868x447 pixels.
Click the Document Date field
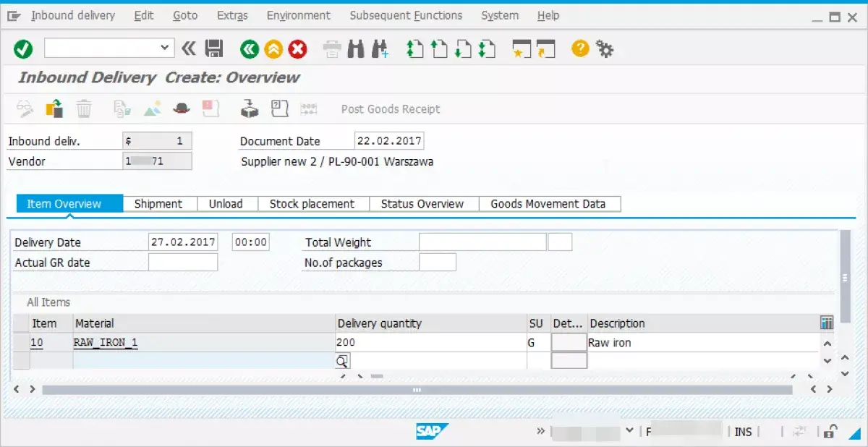[389, 141]
